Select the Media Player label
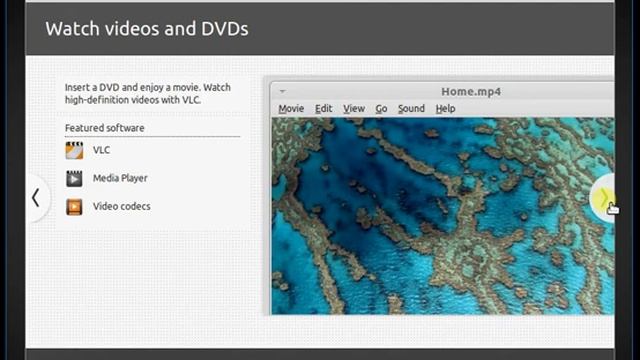Viewport: 640px width, 360px height. click(x=120, y=178)
